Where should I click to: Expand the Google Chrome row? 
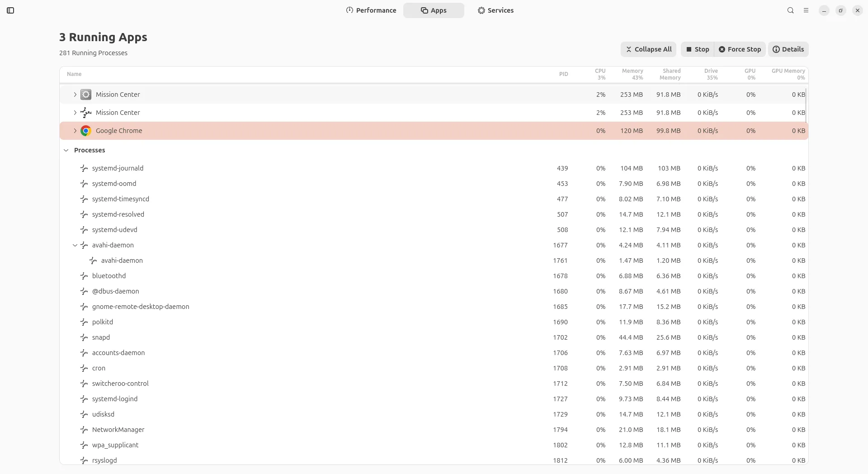pyautogui.click(x=75, y=131)
